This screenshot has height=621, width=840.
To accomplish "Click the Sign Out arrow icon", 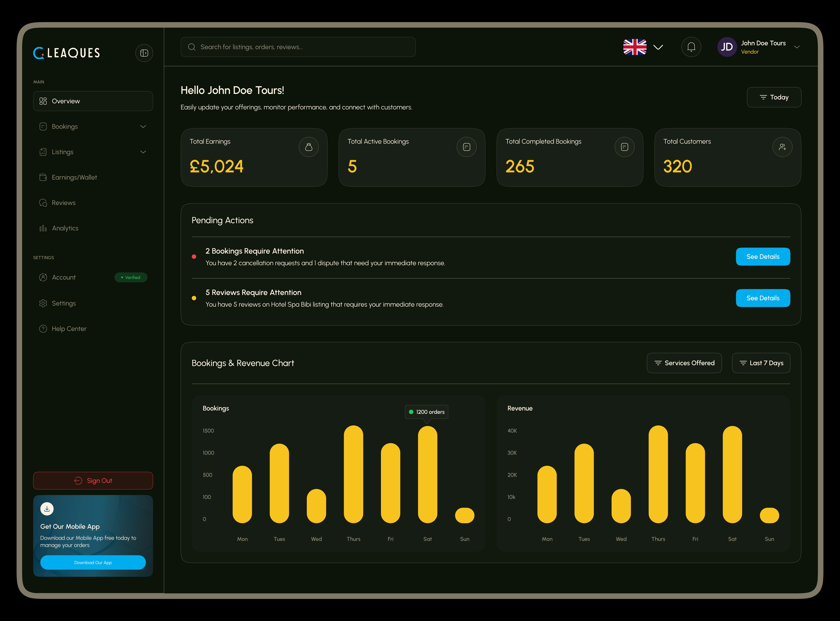I will pos(78,481).
